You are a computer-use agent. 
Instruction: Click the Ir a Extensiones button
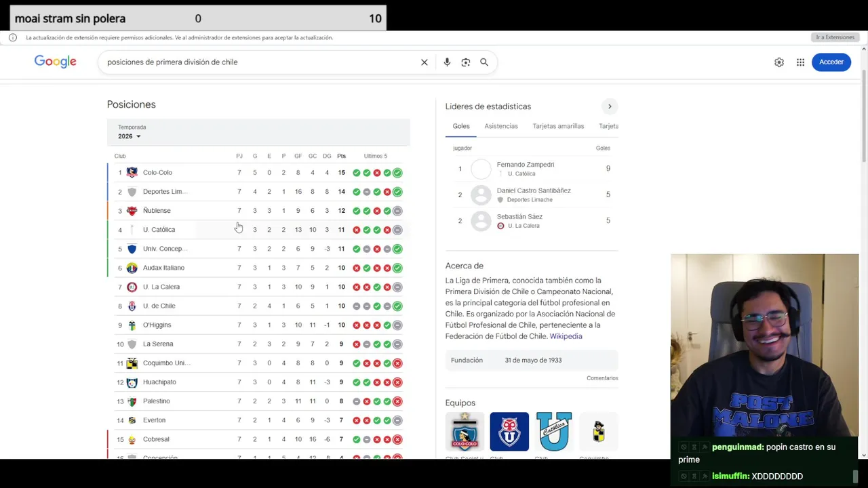[x=835, y=37]
